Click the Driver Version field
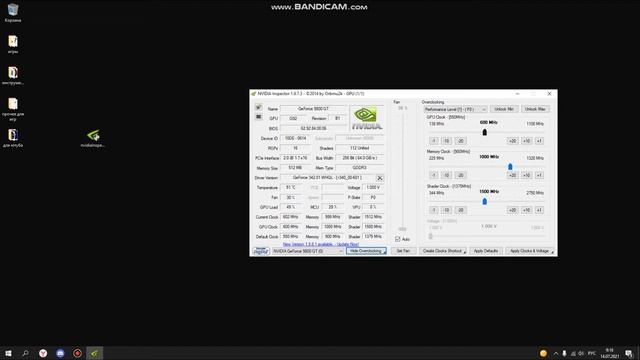 click(x=327, y=178)
